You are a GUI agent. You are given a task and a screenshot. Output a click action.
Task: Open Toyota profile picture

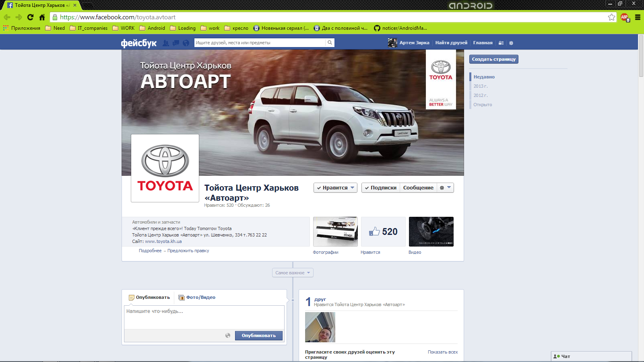point(165,168)
